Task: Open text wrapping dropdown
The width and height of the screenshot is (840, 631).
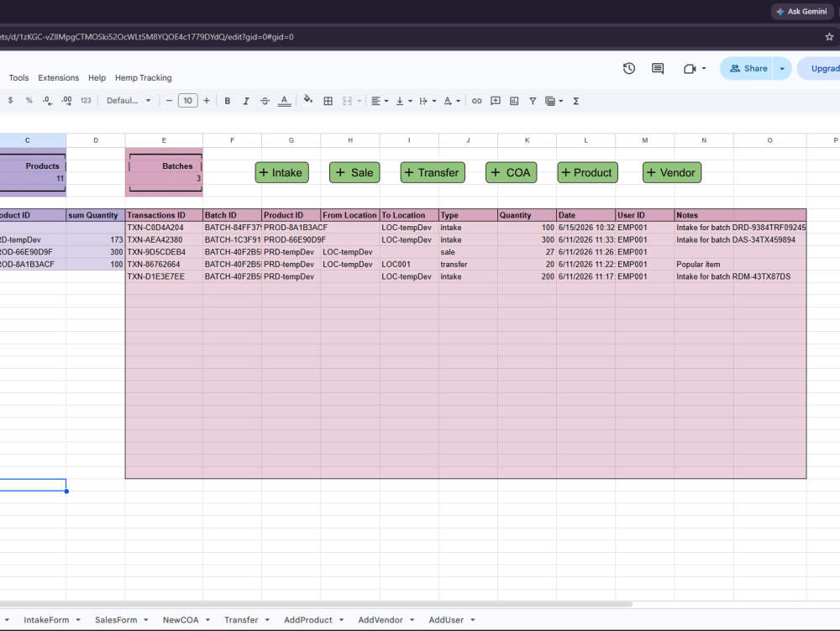Action: pyautogui.click(x=428, y=101)
